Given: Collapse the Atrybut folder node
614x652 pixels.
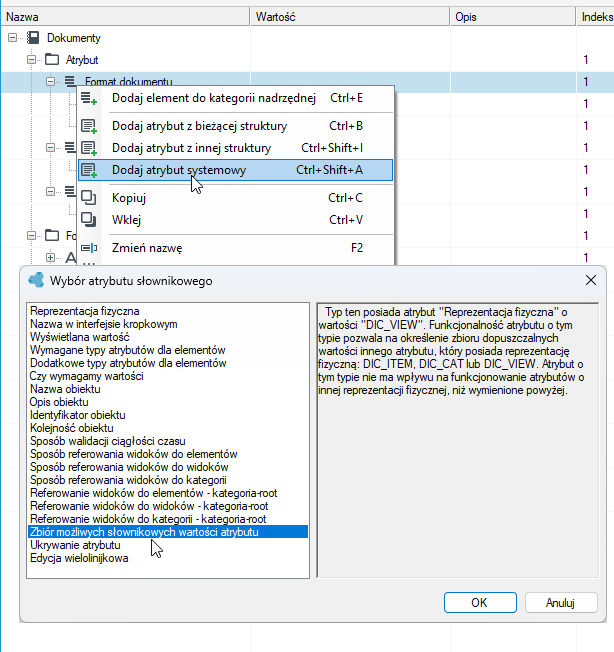Looking at the screenshot, I should 31,60.
